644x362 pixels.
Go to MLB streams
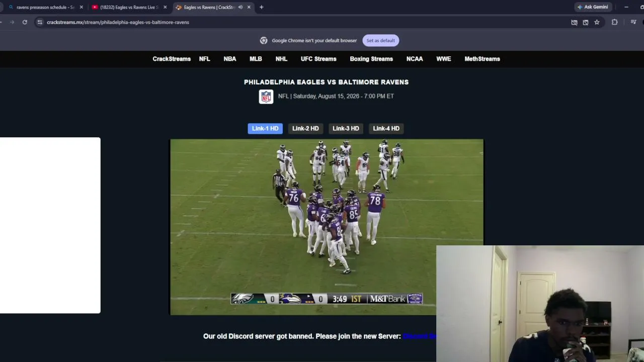coord(256,59)
